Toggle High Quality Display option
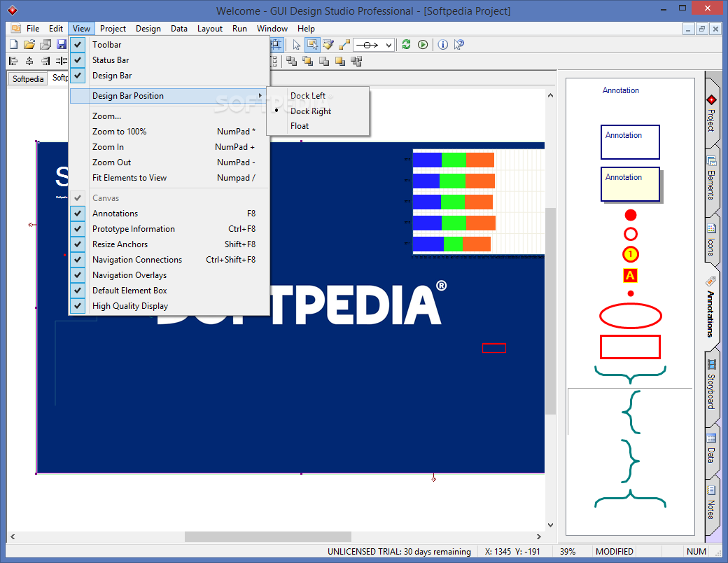The width and height of the screenshot is (728, 563). [x=169, y=305]
